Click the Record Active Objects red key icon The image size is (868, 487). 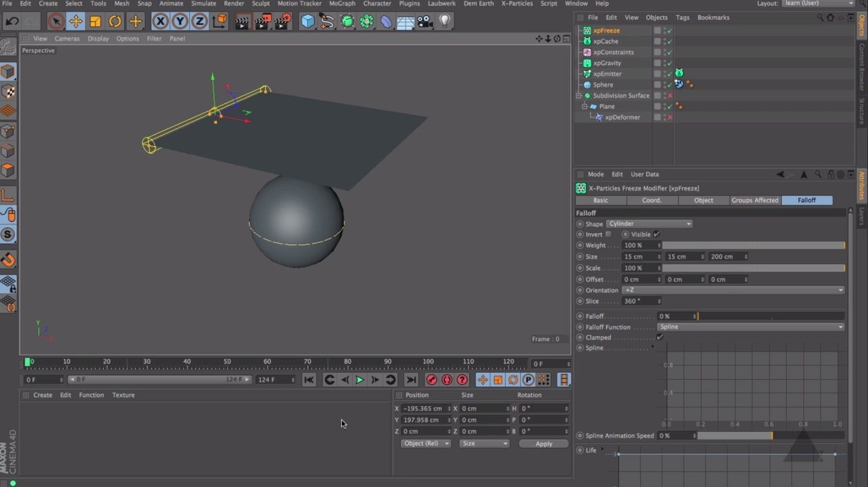pyautogui.click(x=432, y=380)
